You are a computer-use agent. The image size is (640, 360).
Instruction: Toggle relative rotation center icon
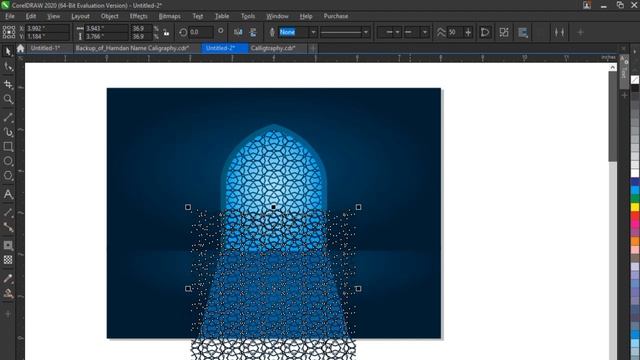coord(220,31)
